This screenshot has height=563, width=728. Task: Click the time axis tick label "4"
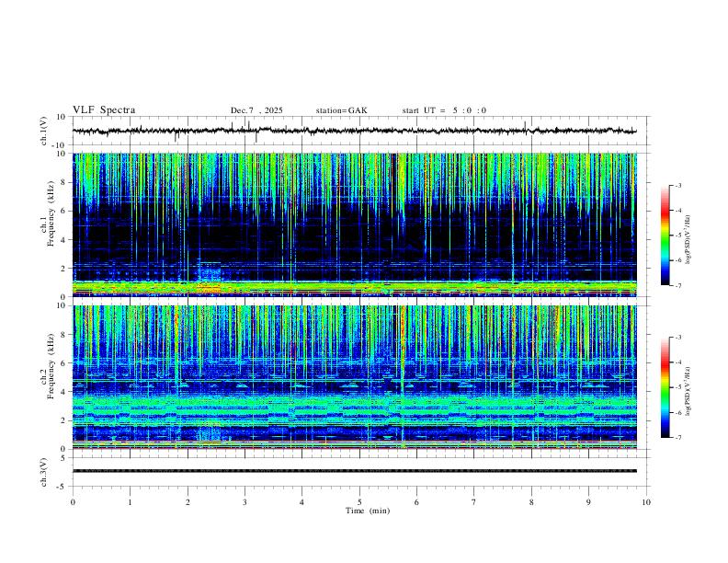[301, 502]
